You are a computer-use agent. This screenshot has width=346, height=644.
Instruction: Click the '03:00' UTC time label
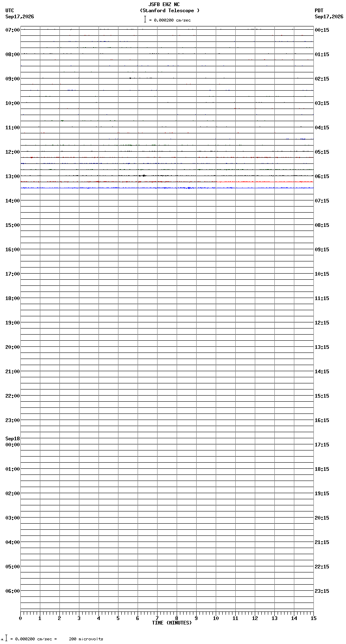coord(13,518)
